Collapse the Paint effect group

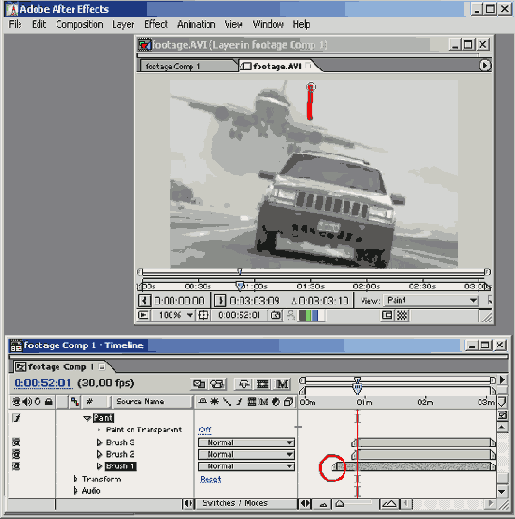(x=87, y=418)
